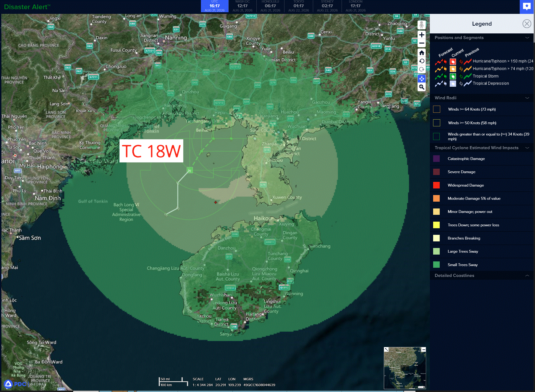Click the MapLibre attribution badge in overview
This screenshot has height=392, width=535.
coord(421,387)
